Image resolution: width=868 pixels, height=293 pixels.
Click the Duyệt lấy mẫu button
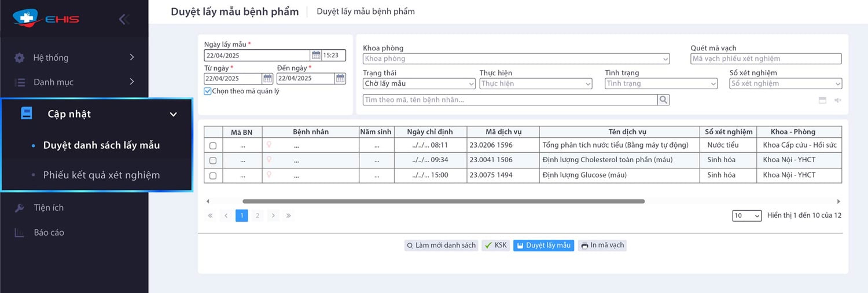pos(543,246)
